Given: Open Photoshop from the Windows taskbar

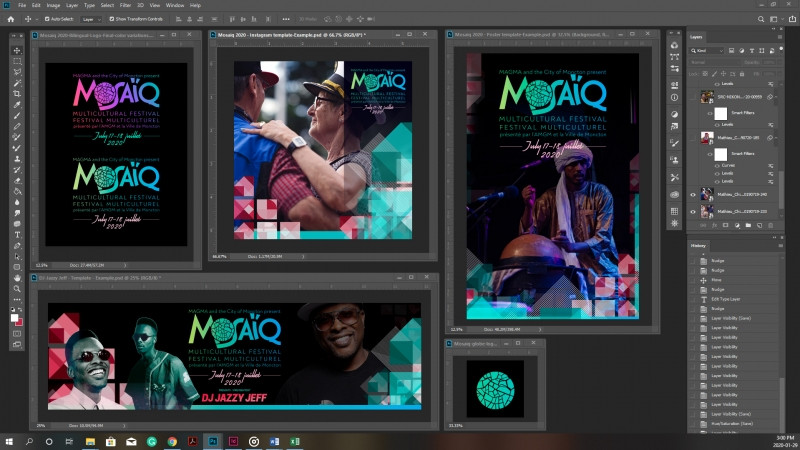Looking at the screenshot, I should [213, 441].
